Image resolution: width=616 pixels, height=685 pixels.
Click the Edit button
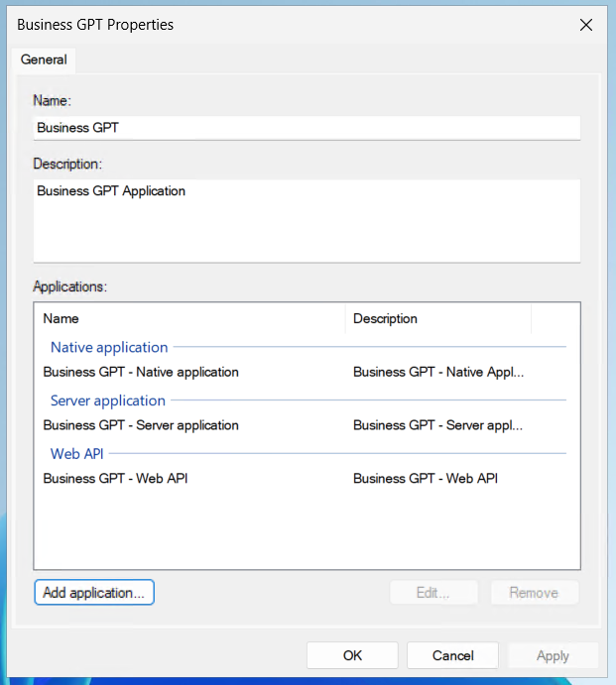(433, 593)
